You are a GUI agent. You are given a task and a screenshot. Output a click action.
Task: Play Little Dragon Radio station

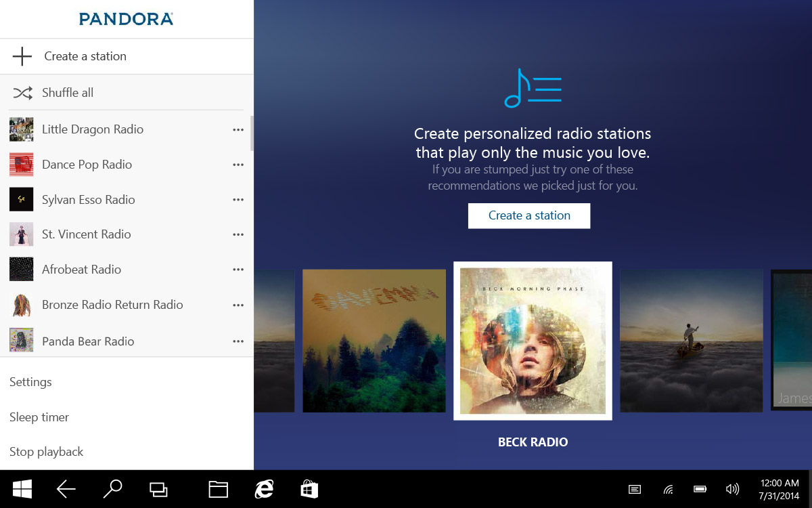[93, 129]
